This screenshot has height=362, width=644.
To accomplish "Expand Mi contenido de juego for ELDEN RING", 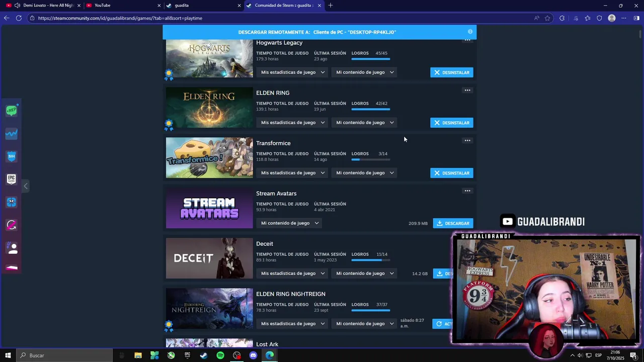I will click(365, 123).
